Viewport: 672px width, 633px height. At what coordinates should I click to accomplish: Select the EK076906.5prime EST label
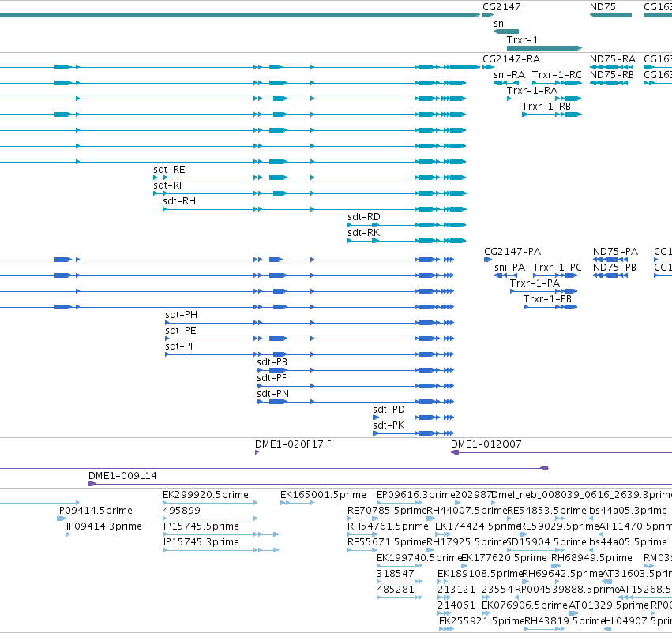click(x=524, y=606)
